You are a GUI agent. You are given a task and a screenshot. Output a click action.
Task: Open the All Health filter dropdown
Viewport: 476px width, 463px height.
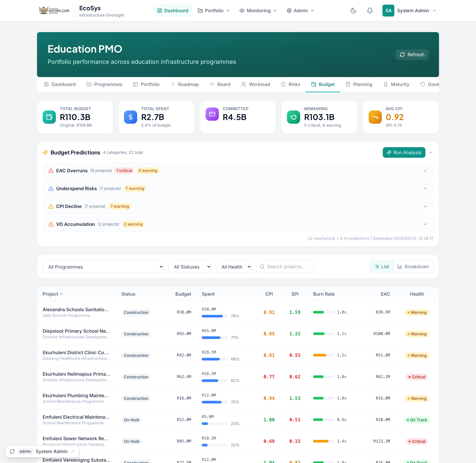234,267
